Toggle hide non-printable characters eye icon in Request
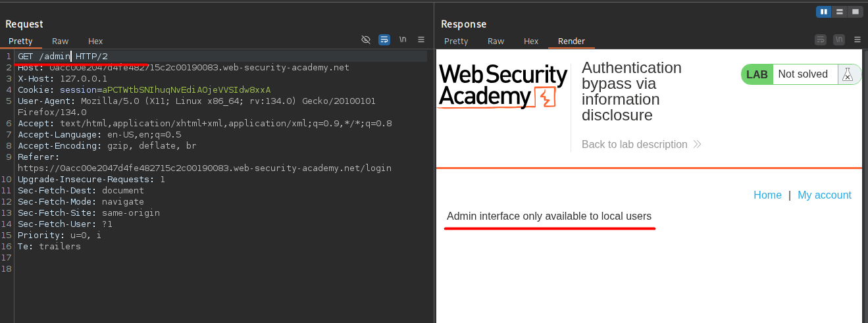Screen dimensions: 868x323 (366, 40)
